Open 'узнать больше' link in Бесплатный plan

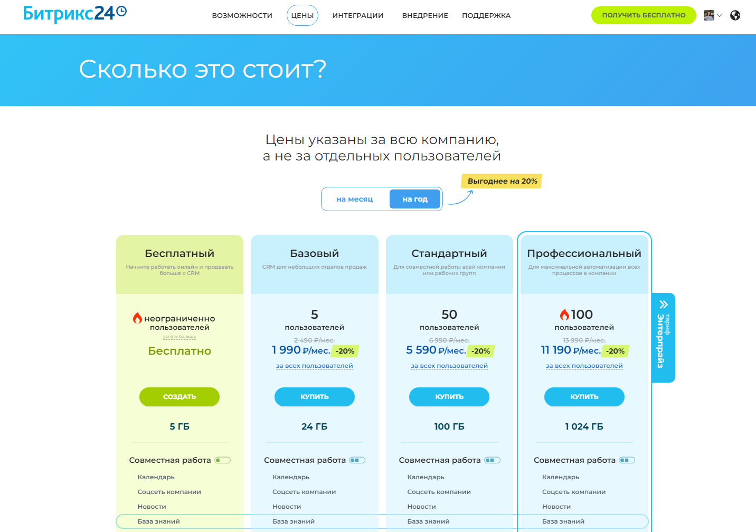click(179, 337)
